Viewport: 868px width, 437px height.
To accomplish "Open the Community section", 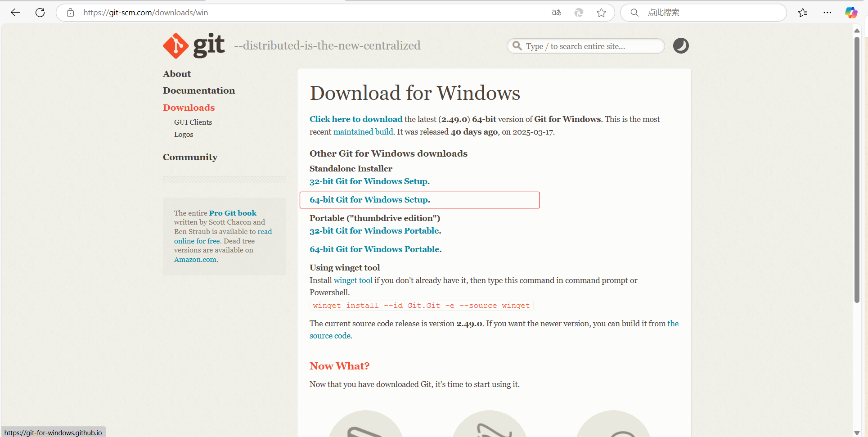I will point(190,157).
